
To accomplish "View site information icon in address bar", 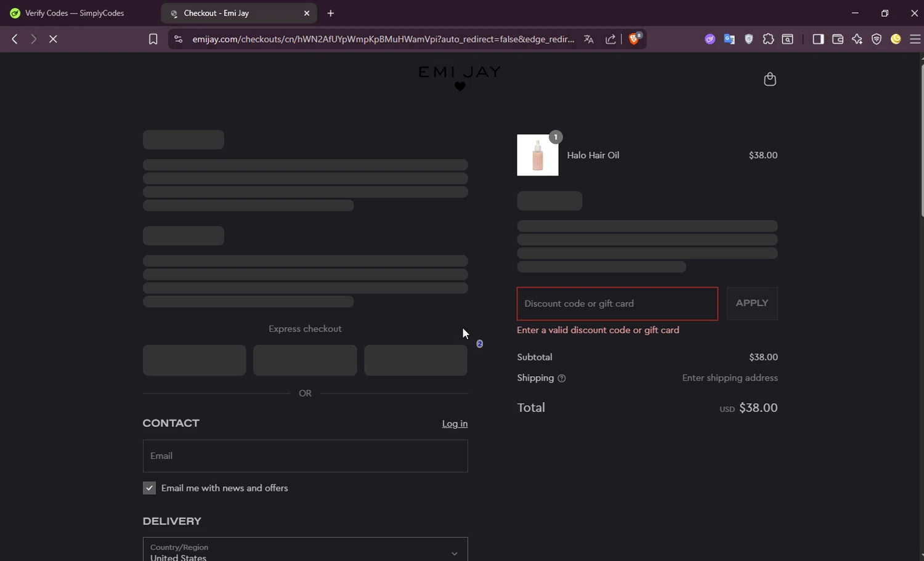I will [x=178, y=39].
